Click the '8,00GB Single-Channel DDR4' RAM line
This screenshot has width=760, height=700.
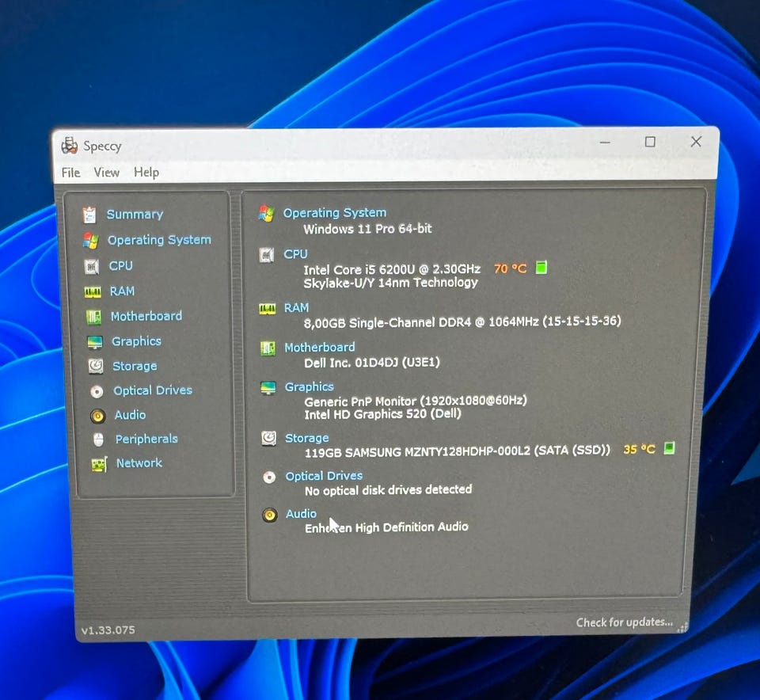coord(462,321)
